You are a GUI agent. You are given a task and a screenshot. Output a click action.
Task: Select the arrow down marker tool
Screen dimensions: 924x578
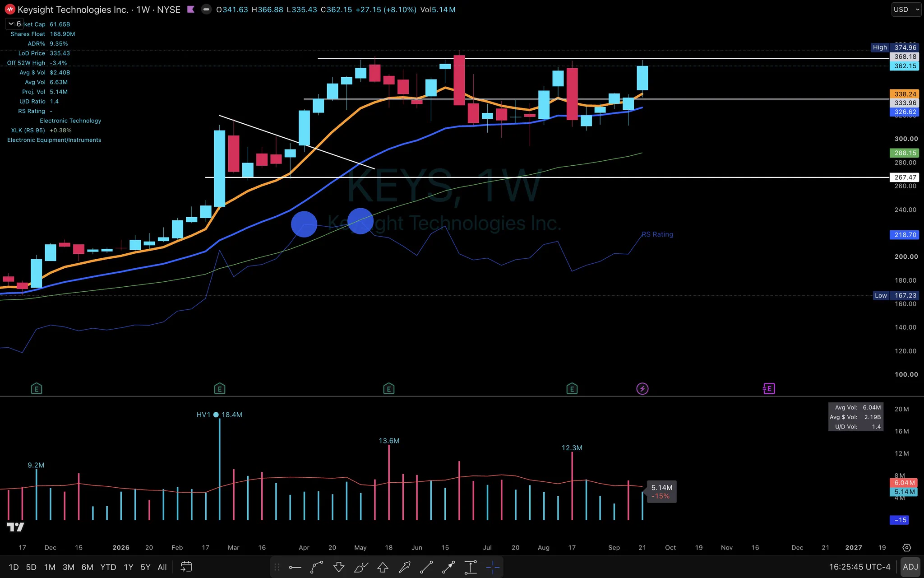click(339, 567)
